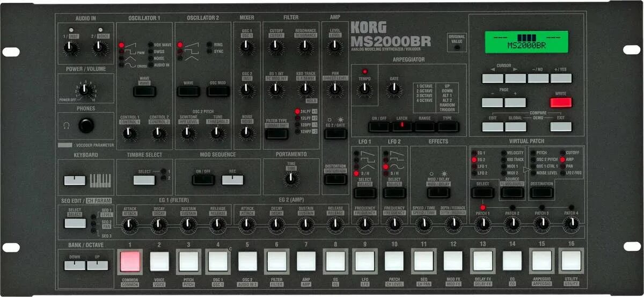Screen dimensions: 644x297
Task: Click the POWER / VOLUME knob
Action: click(86, 91)
